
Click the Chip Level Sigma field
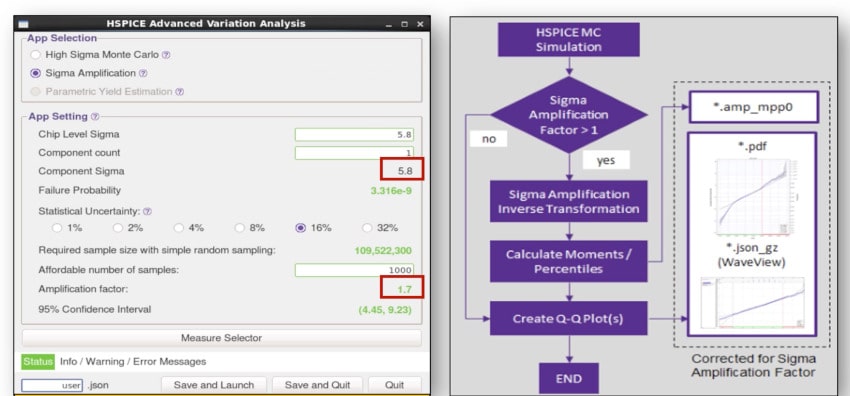coord(355,134)
